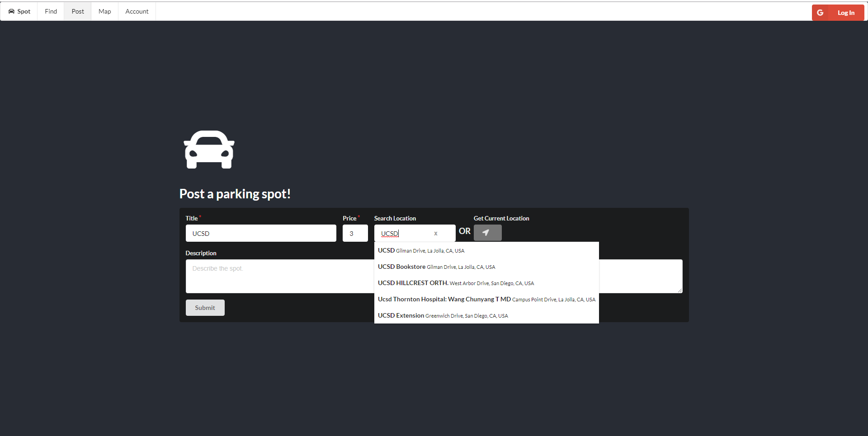This screenshot has height=436, width=868.
Task: Click the get current location arrow button
Action: [487, 233]
